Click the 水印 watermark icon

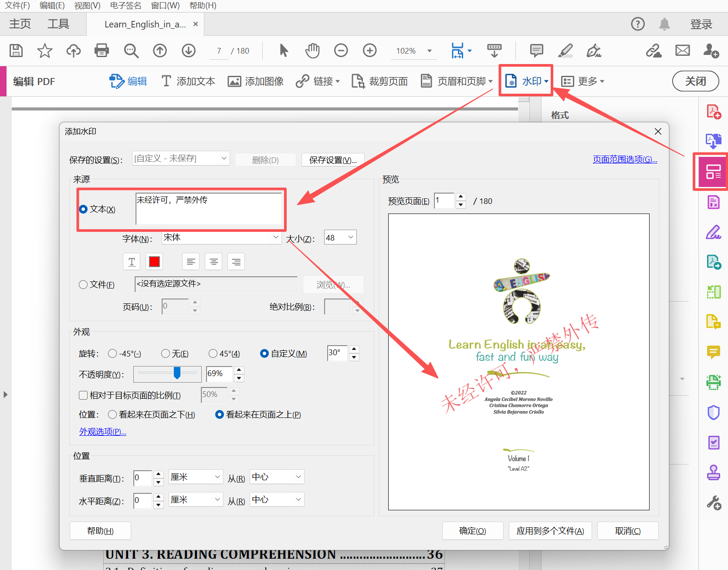511,81
